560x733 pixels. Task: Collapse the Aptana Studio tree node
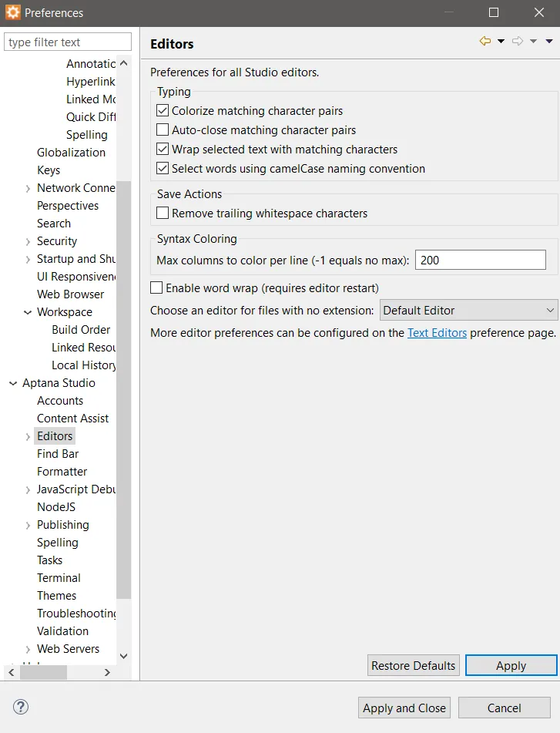tap(13, 383)
